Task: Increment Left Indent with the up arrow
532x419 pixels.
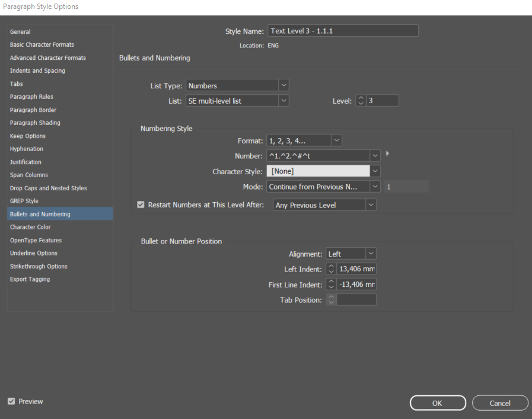Action: 331,266
